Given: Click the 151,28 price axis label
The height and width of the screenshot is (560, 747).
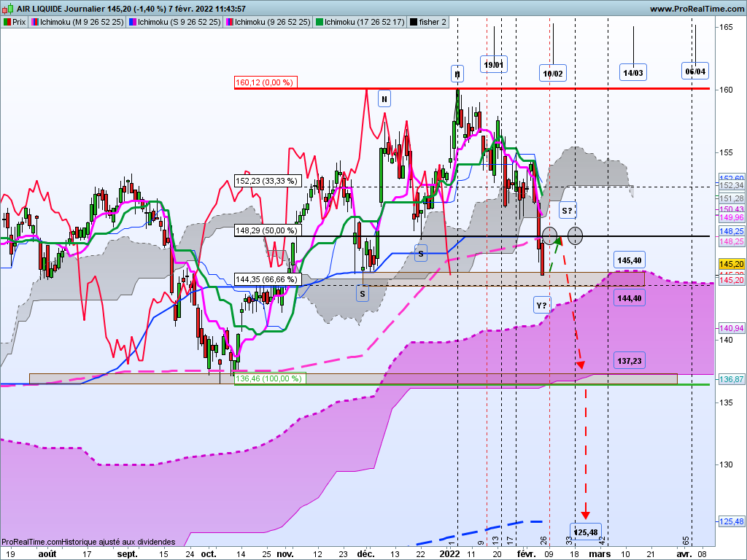Looking at the screenshot, I should pyautogui.click(x=732, y=198).
